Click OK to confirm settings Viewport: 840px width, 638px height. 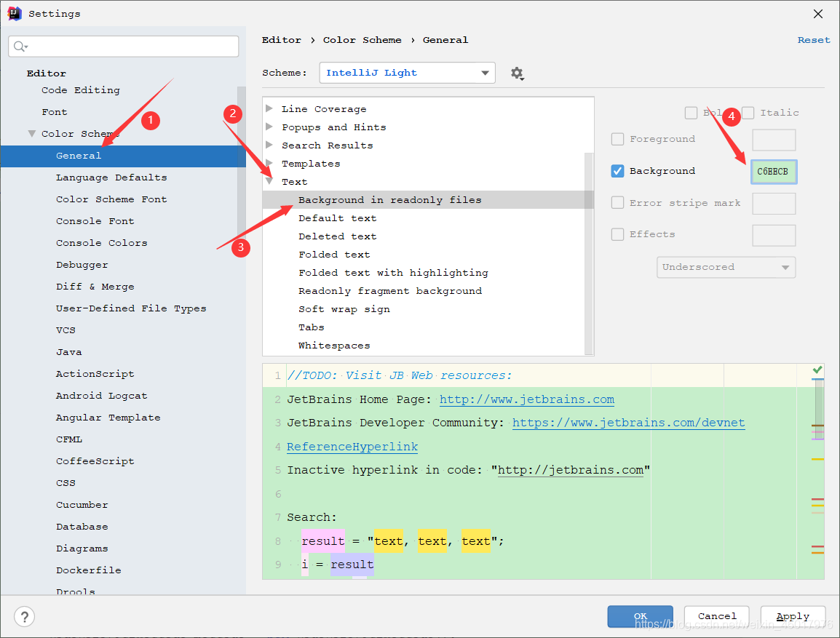pos(640,617)
